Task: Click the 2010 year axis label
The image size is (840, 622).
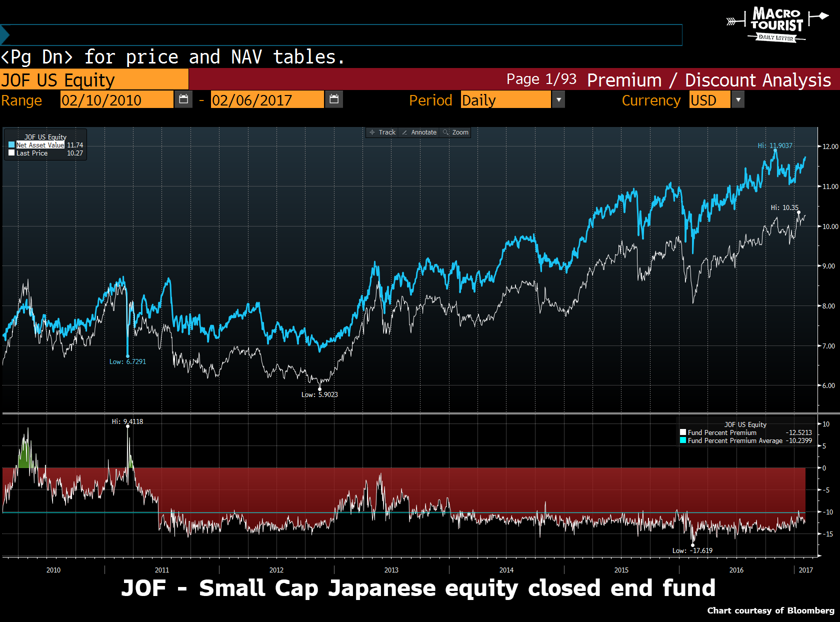Action: click(x=53, y=570)
